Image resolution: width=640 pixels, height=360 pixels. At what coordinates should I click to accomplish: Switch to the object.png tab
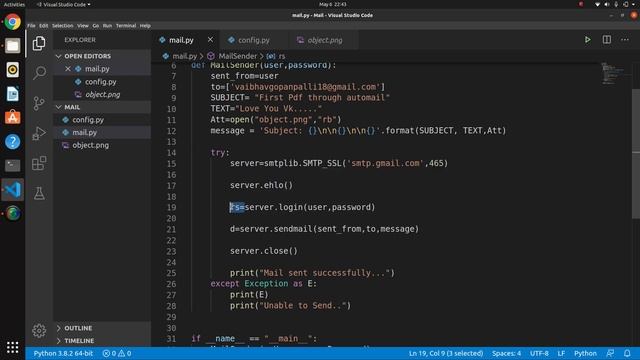(x=324, y=40)
